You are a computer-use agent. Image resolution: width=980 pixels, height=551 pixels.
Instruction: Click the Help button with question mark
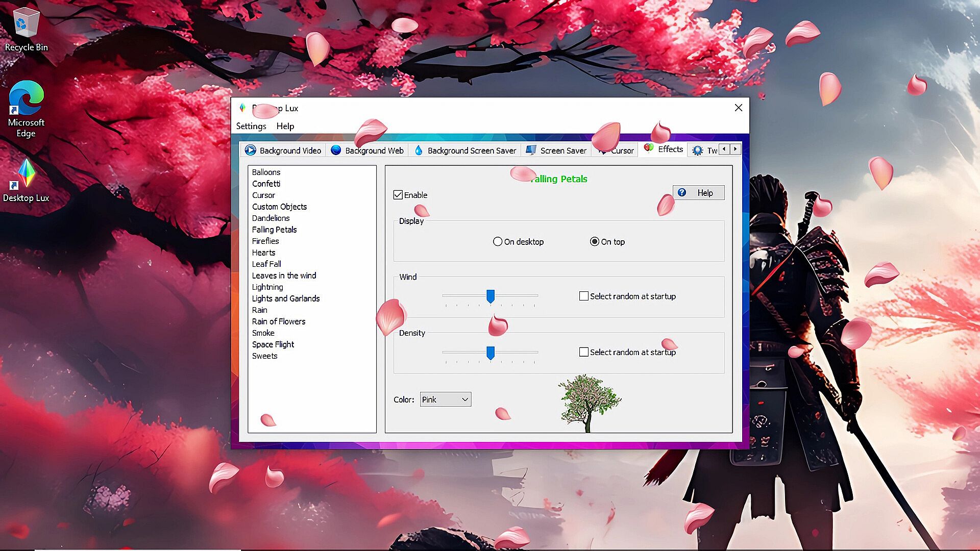click(x=698, y=193)
